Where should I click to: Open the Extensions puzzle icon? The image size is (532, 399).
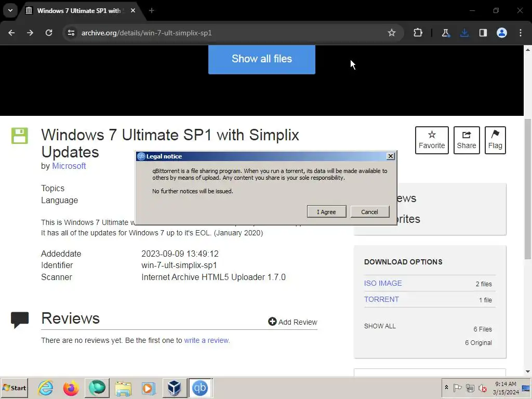(418, 33)
